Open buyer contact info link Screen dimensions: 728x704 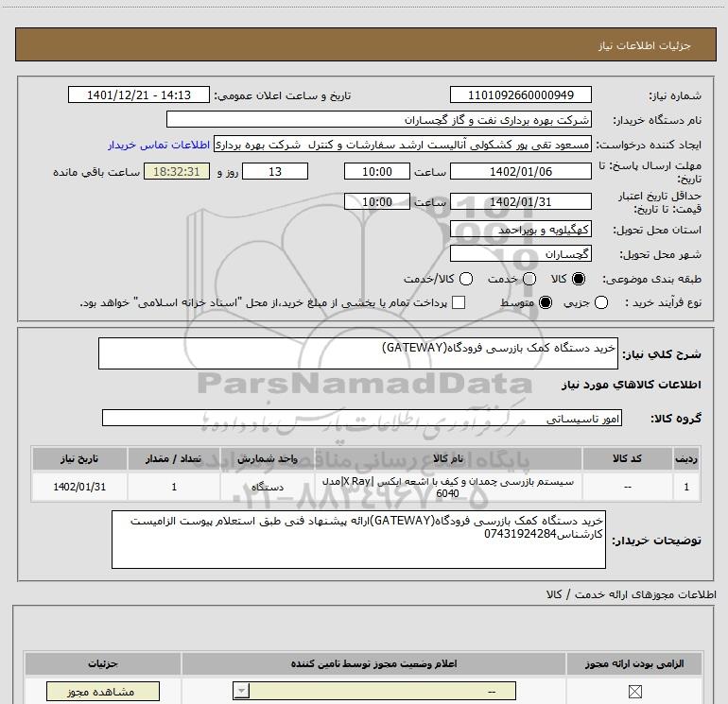tap(159, 145)
